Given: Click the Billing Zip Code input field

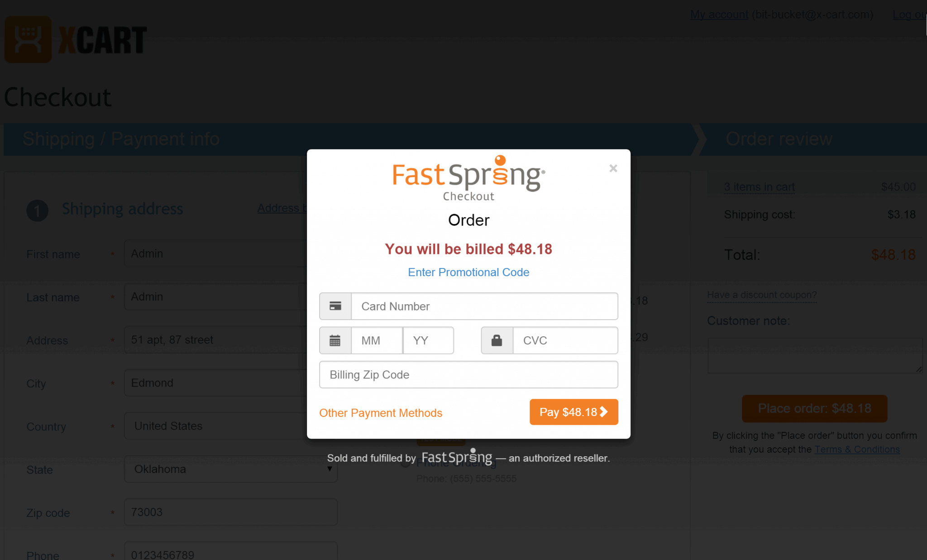Looking at the screenshot, I should [468, 375].
